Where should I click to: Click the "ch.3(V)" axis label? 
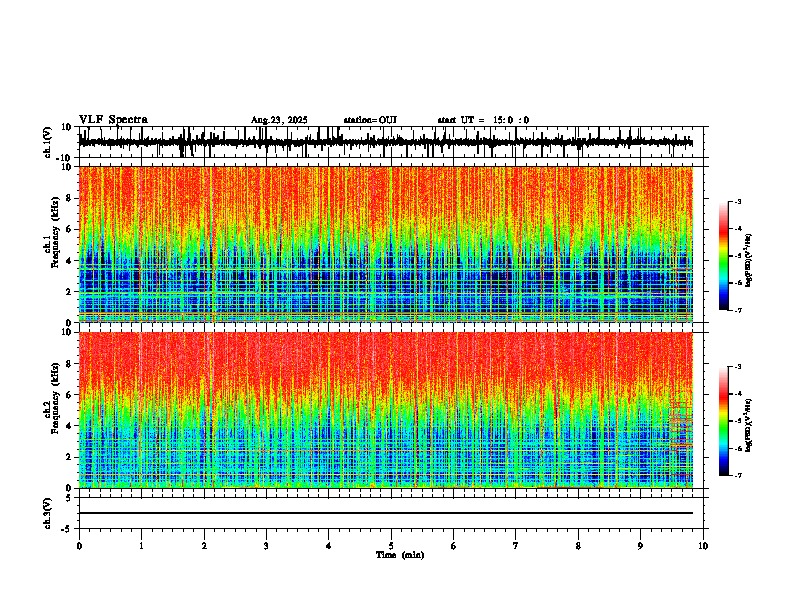pyautogui.click(x=48, y=513)
